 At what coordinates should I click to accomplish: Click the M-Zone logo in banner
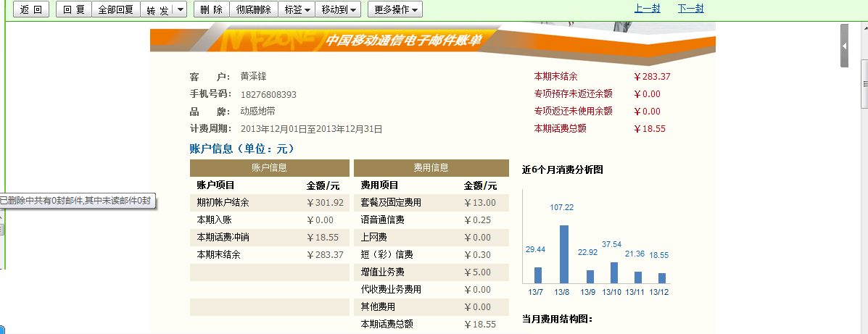273,39
